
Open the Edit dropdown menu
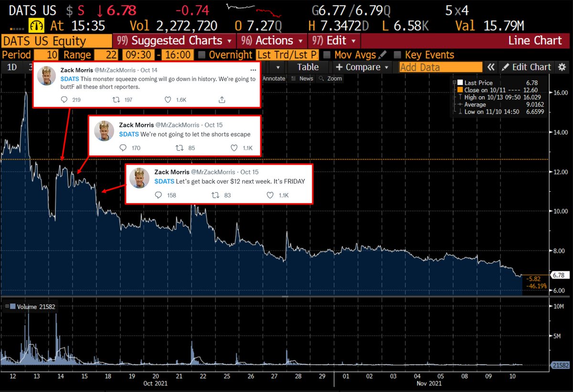[334, 41]
